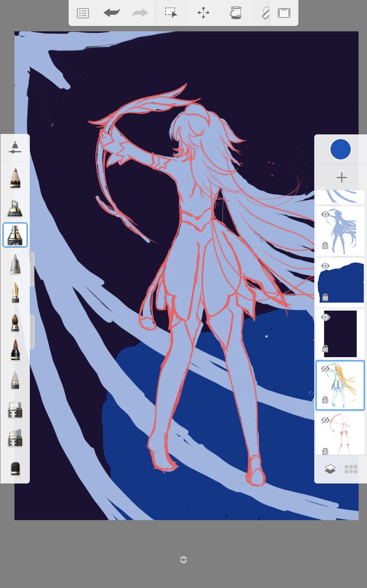Activate the transform move tool

pyautogui.click(x=203, y=13)
